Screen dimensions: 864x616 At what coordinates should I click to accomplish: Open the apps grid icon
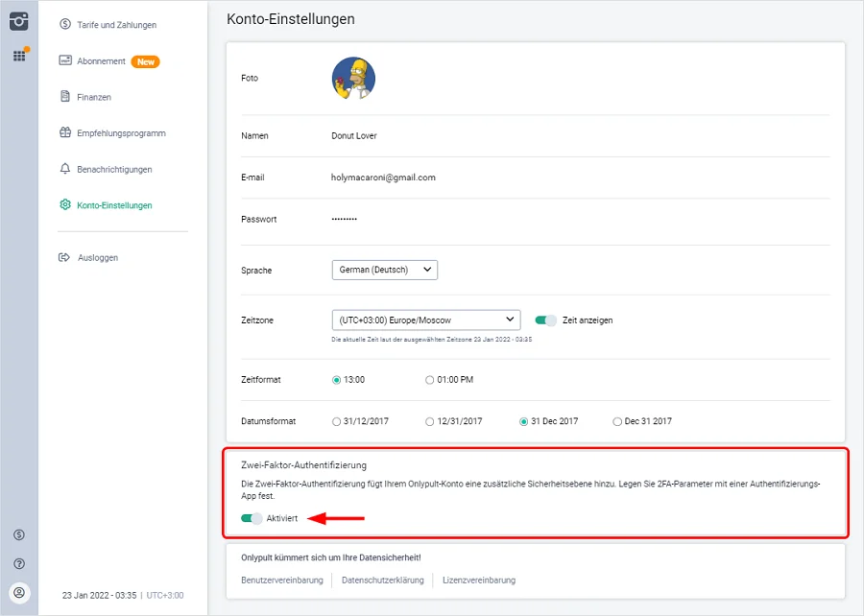tap(19, 56)
